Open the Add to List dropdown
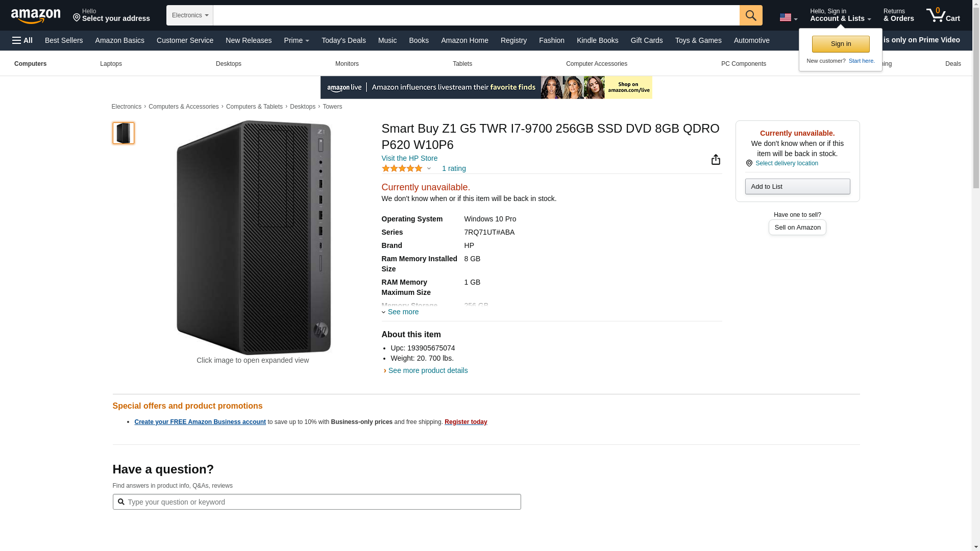This screenshot has height=551, width=980. (x=797, y=187)
